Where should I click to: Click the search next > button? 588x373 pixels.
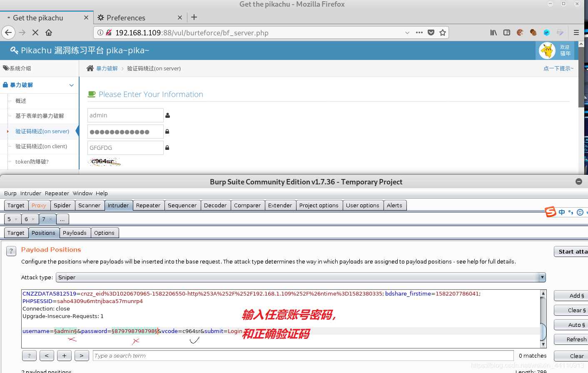[82, 356]
